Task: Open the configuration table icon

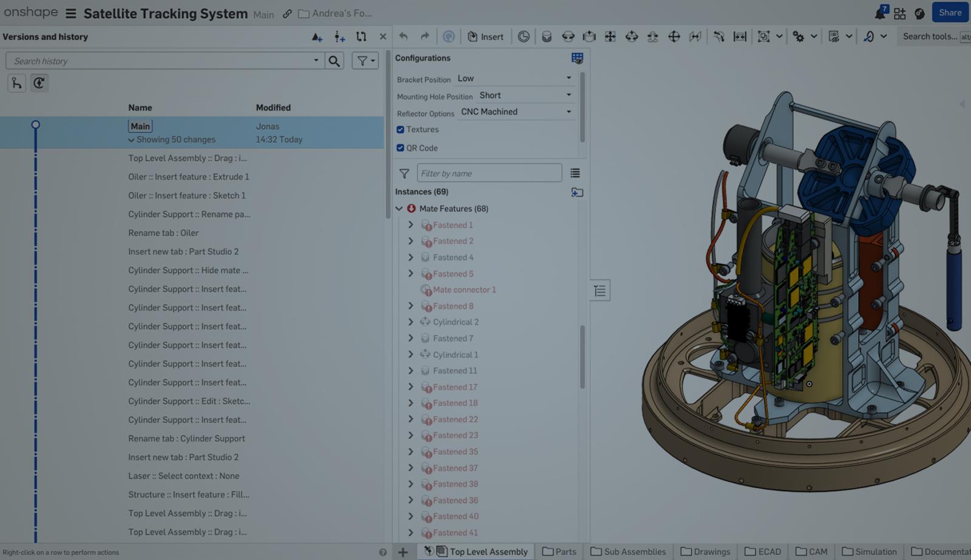Action: click(577, 58)
